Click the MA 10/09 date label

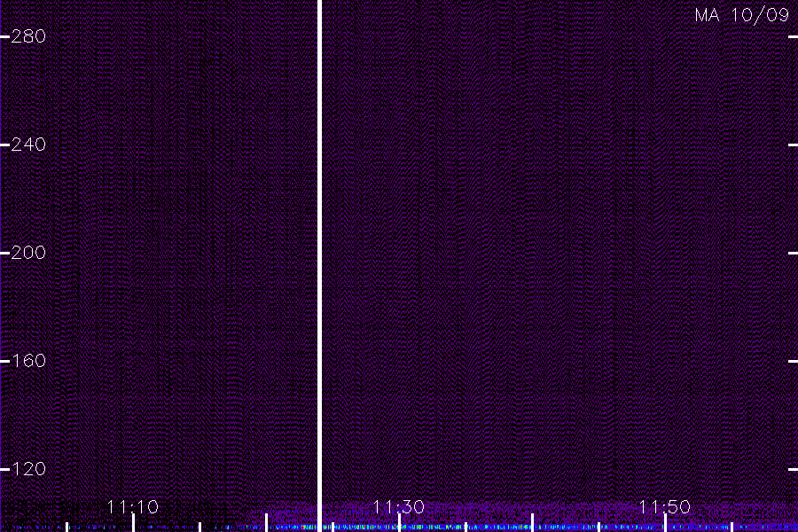[742, 15]
